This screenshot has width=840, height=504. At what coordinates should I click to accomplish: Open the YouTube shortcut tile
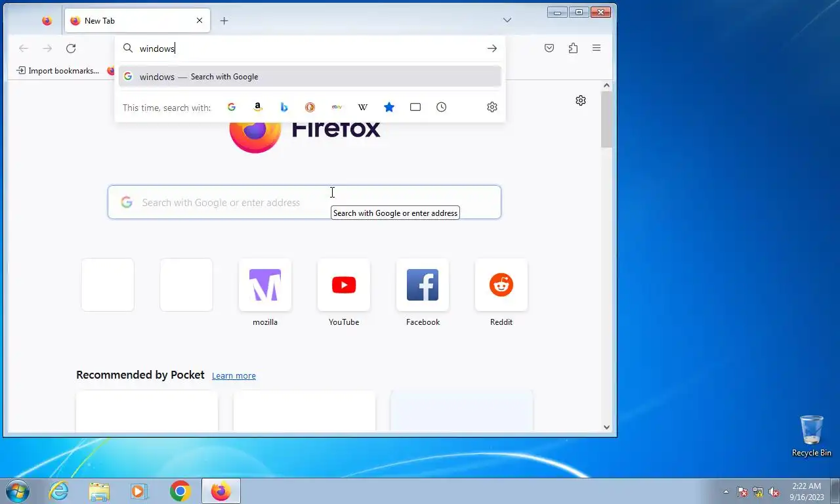pos(344,285)
